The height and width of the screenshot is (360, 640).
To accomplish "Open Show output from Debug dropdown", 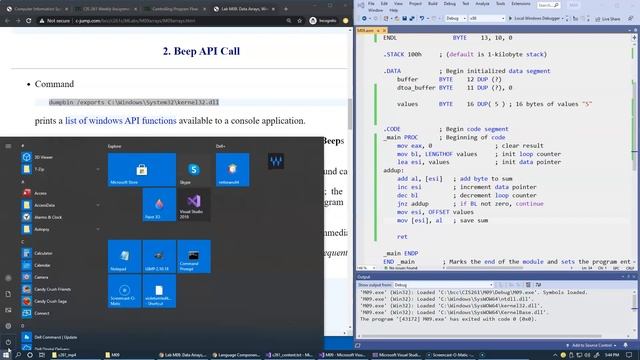I will click(443, 285).
